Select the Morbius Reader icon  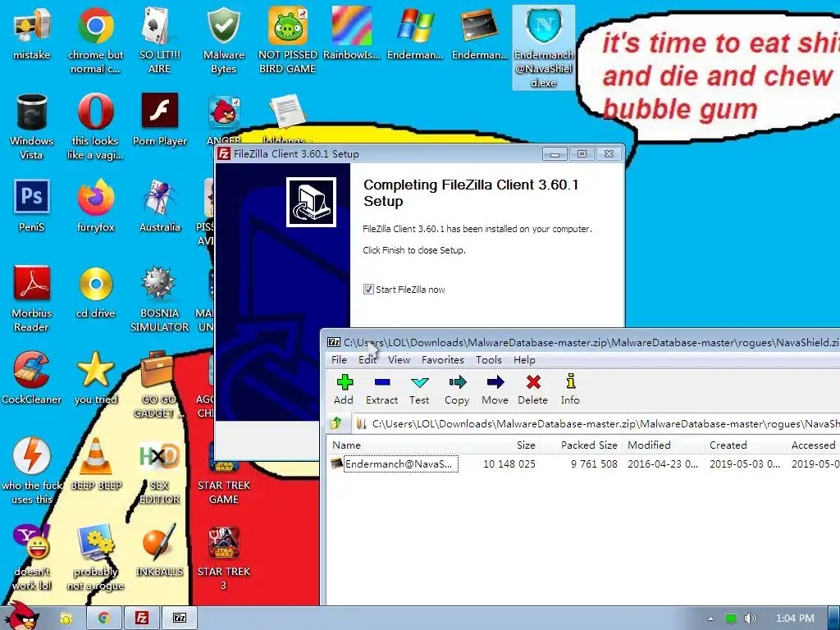coord(32,299)
